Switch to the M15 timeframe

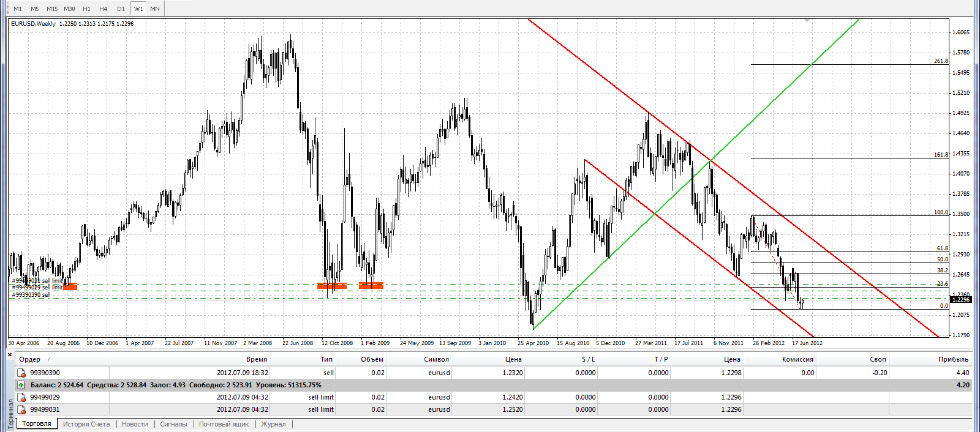52,9
